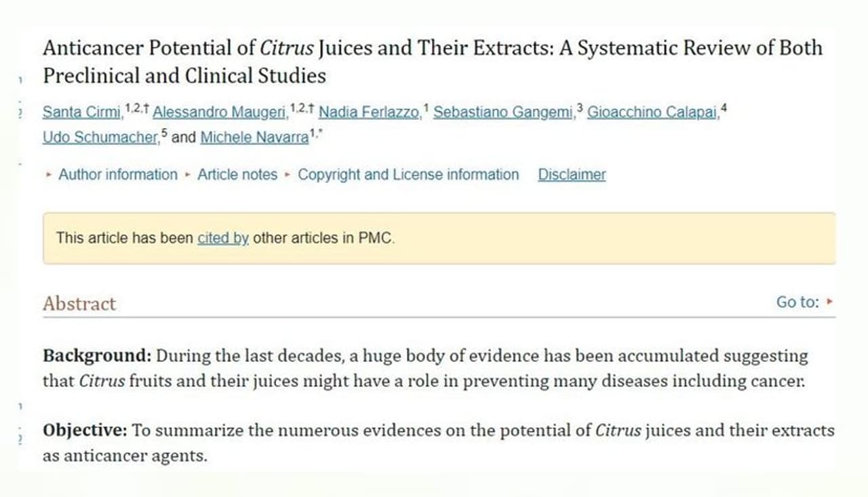Click affiliation superscript 3 after Gangemi
This screenshot has height=497, width=868.
580,108
